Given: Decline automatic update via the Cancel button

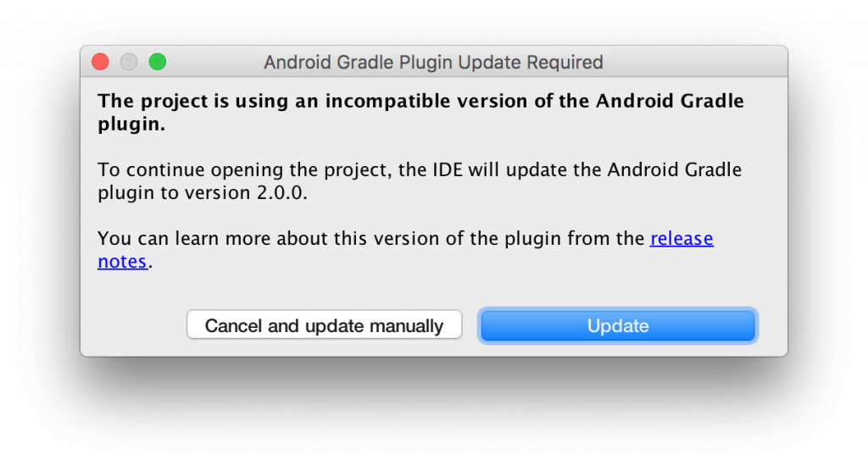Looking at the screenshot, I should coord(325,325).
